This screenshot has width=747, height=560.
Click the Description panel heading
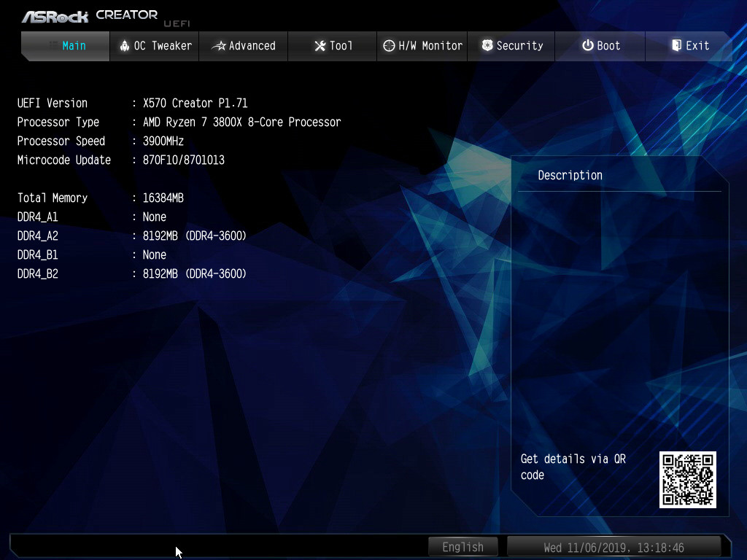tap(570, 175)
